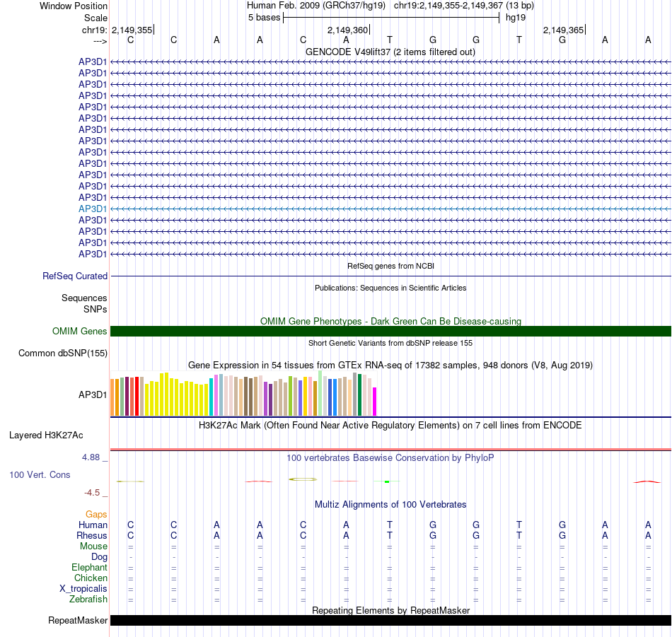Select the SNPs side label
Viewport: 672px width, 637px height.
tap(95, 309)
